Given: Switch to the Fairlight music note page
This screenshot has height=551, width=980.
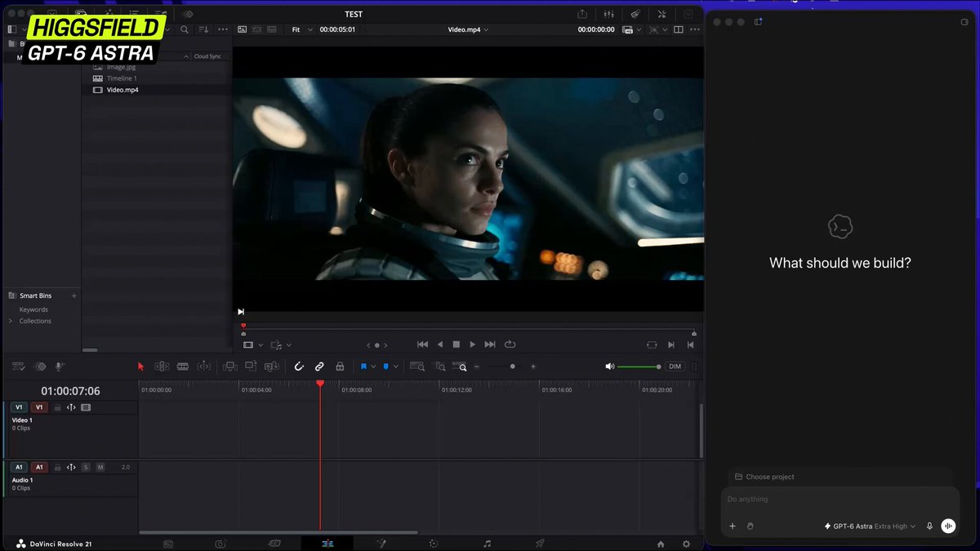Looking at the screenshot, I should tap(487, 544).
